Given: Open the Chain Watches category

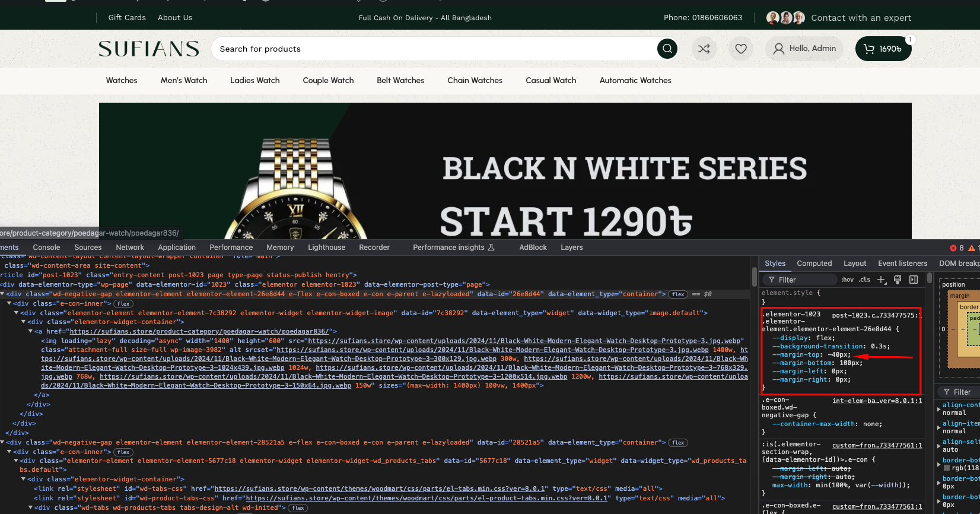Looking at the screenshot, I should pyautogui.click(x=475, y=80).
